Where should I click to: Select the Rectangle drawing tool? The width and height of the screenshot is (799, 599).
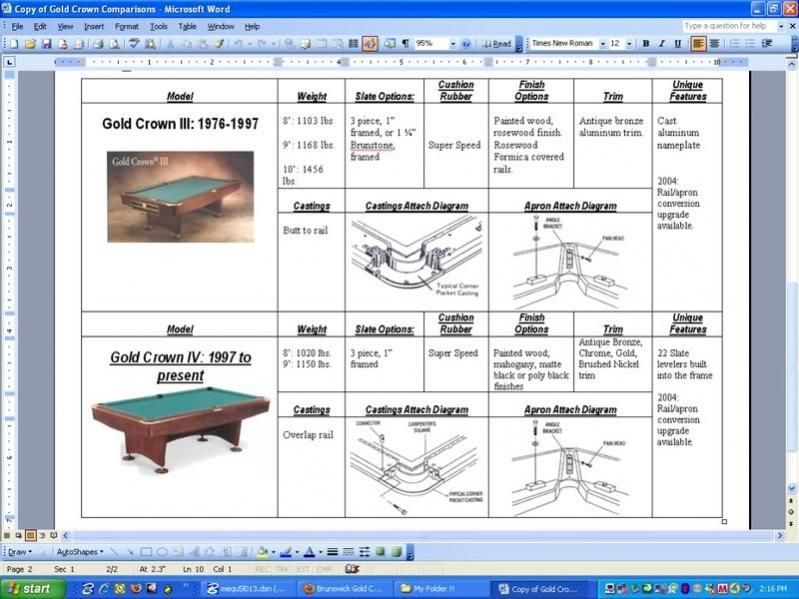pyautogui.click(x=146, y=552)
